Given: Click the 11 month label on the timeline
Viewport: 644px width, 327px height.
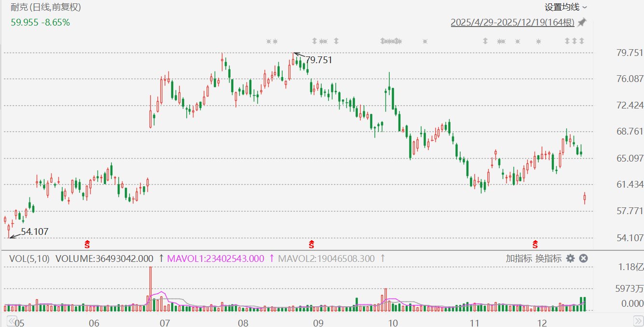Looking at the screenshot, I should click(475, 323).
